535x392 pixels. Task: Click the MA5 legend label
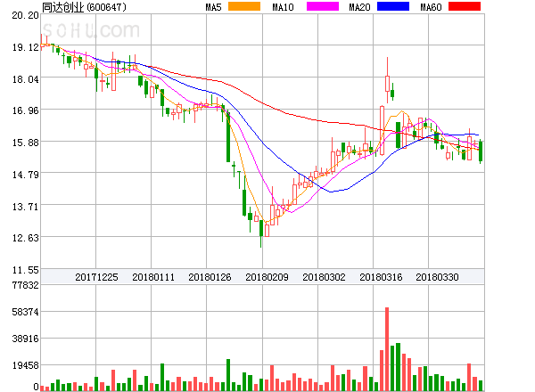214,7
